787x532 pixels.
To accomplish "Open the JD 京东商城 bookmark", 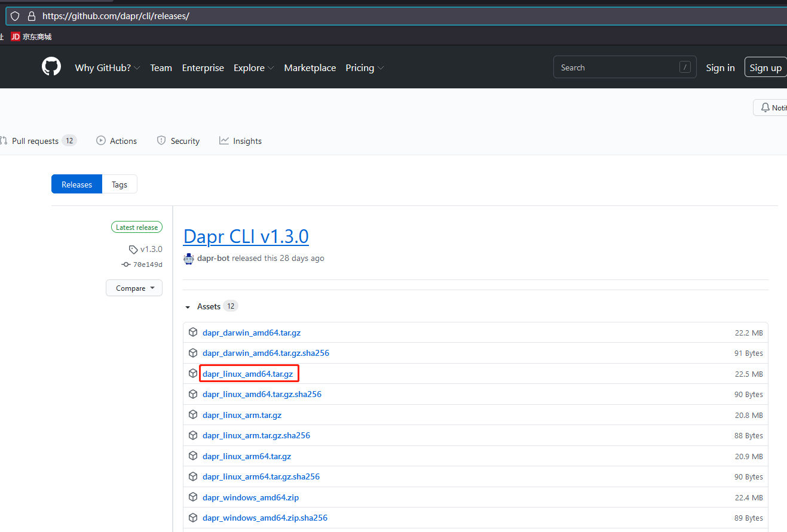I will (32, 37).
